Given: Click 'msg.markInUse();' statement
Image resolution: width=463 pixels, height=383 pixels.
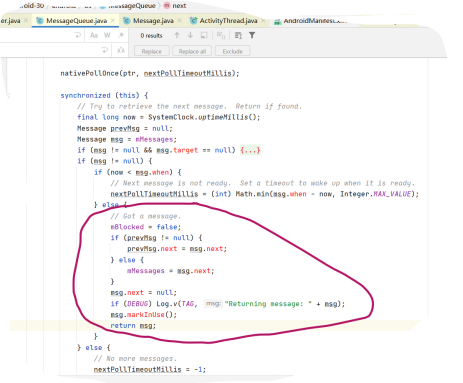Looking at the screenshot, I should (x=144, y=315).
